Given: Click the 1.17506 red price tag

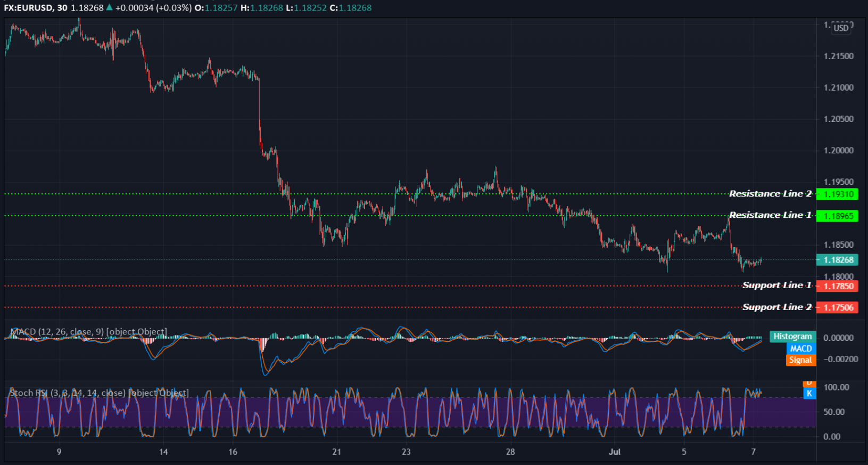Looking at the screenshot, I should pyautogui.click(x=837, y=308).
